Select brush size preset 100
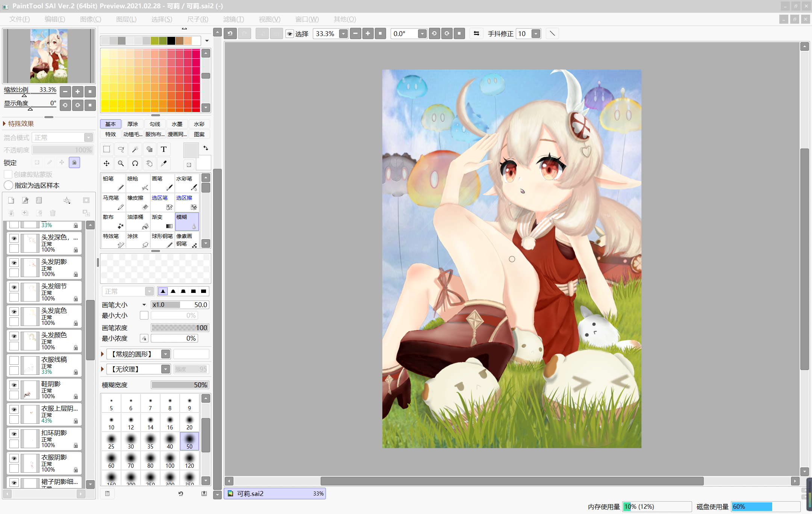 coord(170,461)
